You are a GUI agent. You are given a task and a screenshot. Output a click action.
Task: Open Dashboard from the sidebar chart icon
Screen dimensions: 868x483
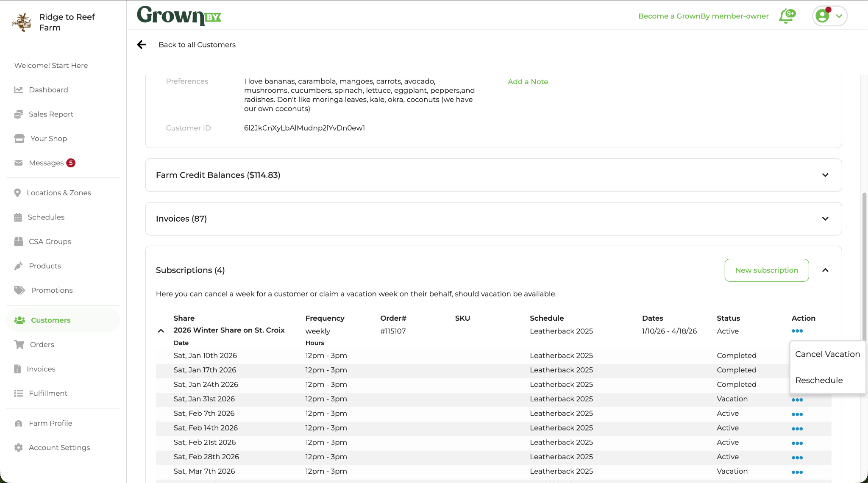(x=18, y=90)
